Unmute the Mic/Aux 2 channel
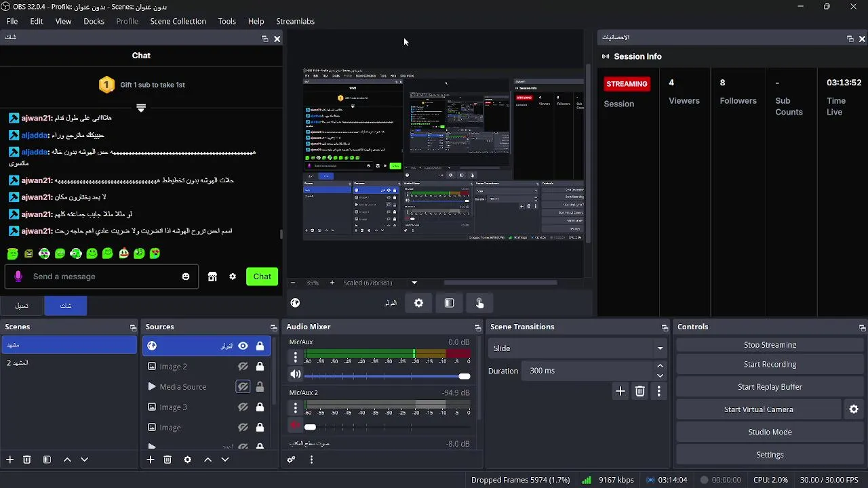 tap(295, 426)
